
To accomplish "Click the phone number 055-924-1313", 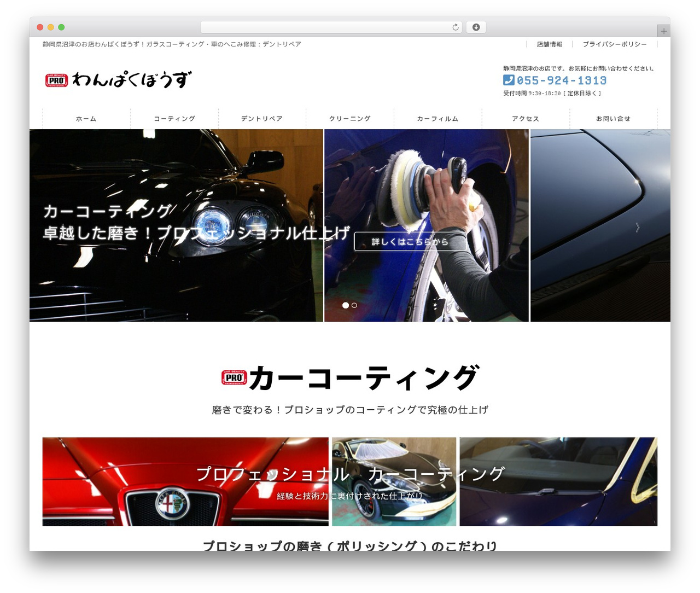I will (562, 80).
